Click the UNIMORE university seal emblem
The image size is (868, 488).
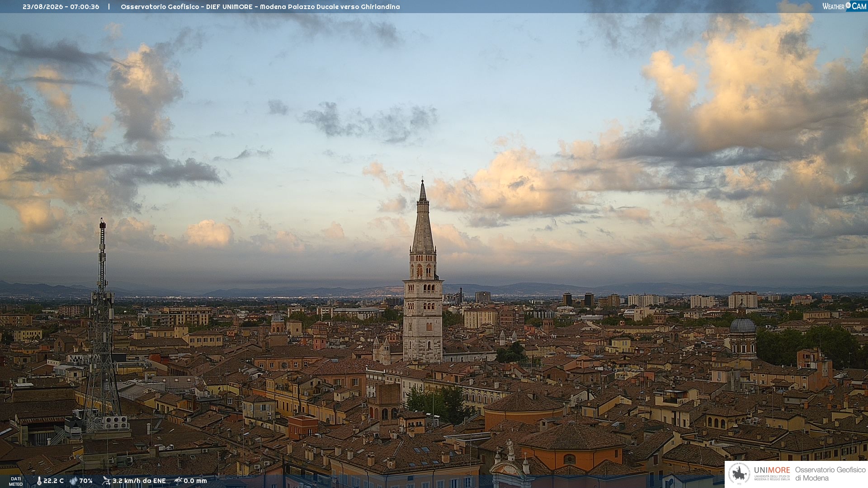[740, 474]
